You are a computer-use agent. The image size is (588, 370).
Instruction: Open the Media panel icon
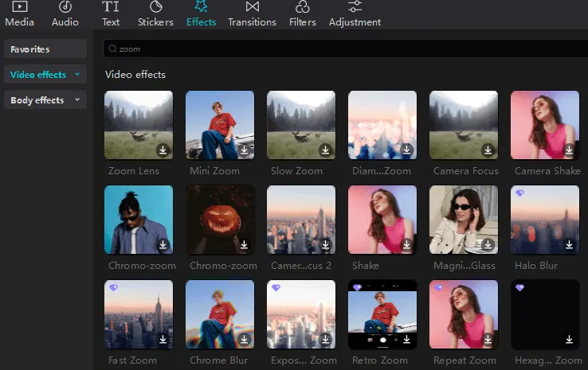click(20, 7)
